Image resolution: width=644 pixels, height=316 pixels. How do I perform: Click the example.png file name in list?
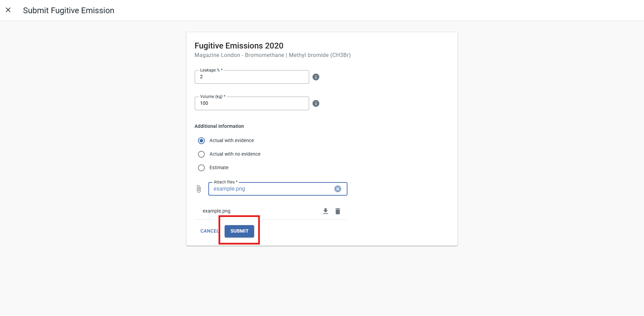(x=216, y=211)
